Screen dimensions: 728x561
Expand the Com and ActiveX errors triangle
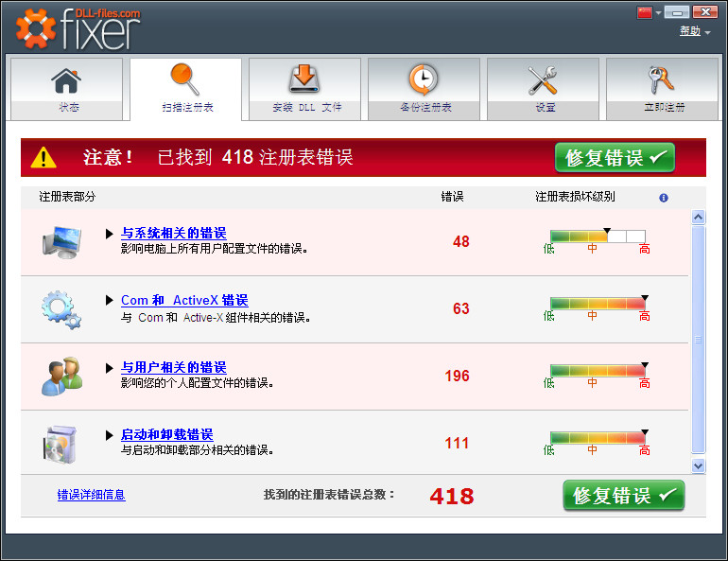click(109, 301)
